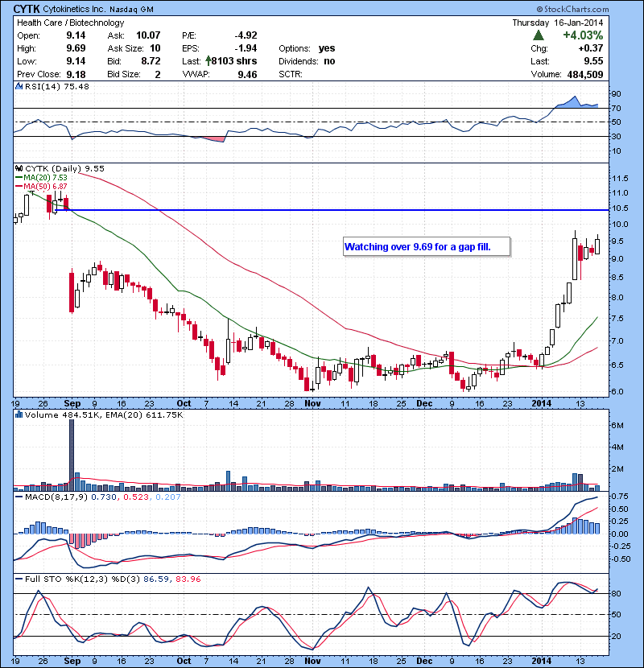Click the +4.03% percent change
Screen dimensions: 644x668
pos(583,35)
